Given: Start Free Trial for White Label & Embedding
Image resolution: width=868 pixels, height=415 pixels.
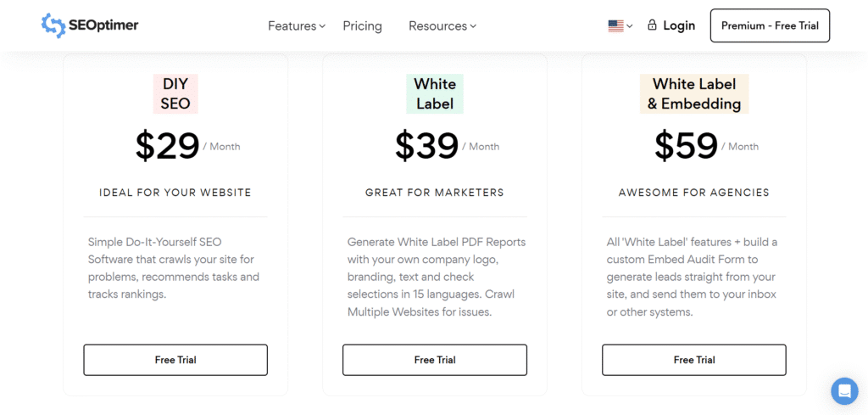Looking at the screenshot, I should 694,360.
